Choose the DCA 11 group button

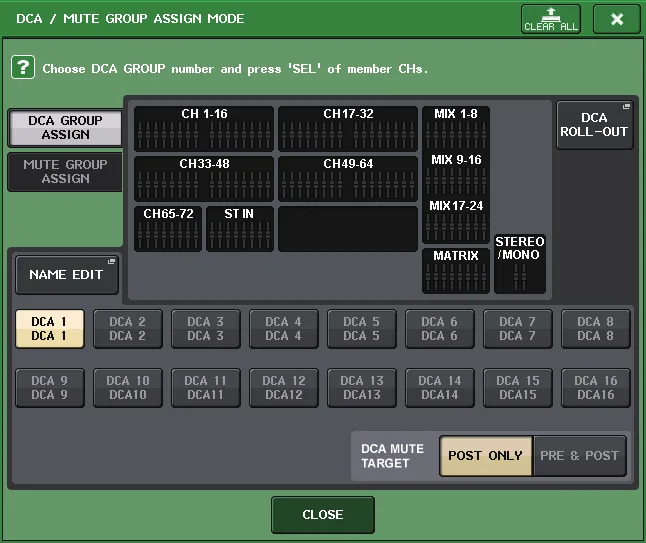(205, 388)
